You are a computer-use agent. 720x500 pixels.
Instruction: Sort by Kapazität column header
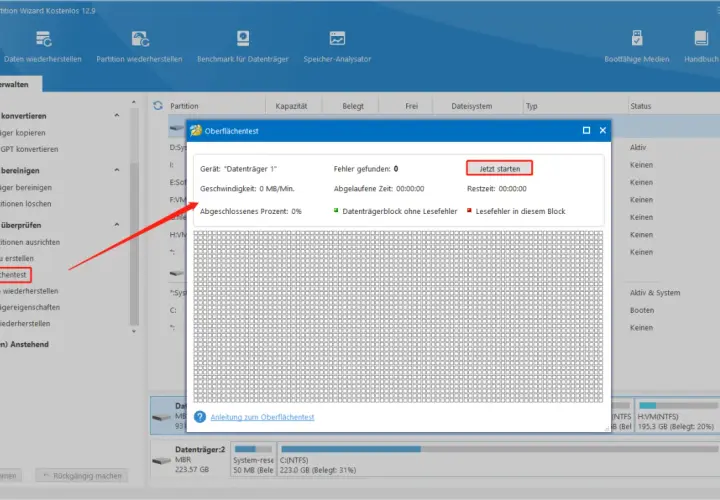point(291,106)
